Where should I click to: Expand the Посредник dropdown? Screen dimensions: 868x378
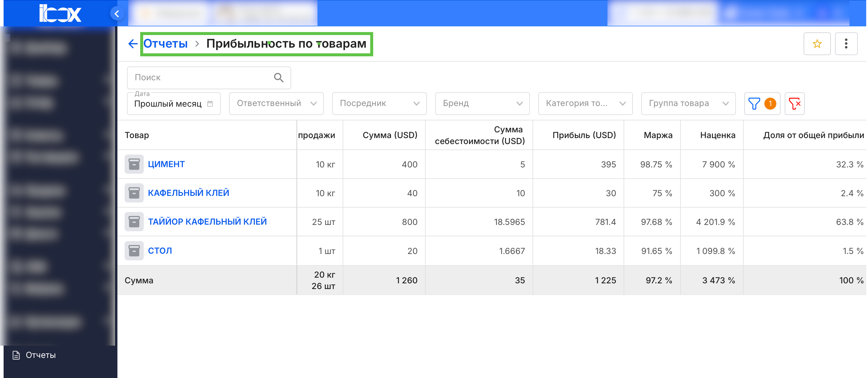tap(379, 103)
